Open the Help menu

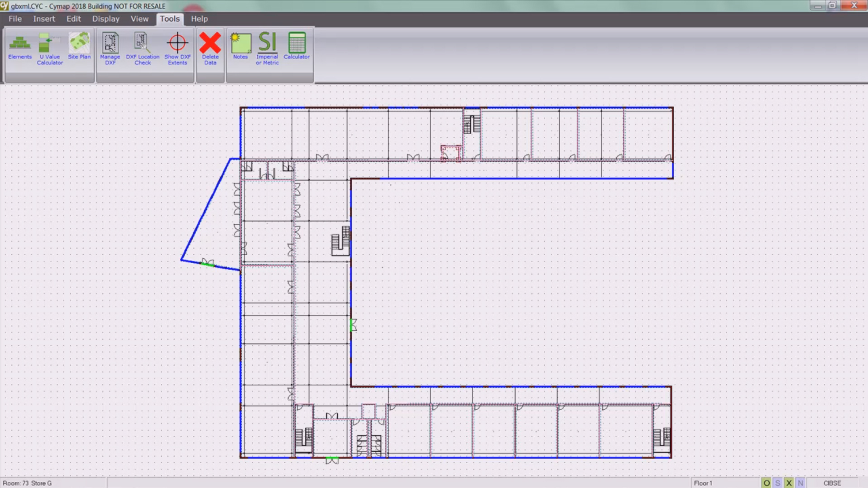(199, 19)
